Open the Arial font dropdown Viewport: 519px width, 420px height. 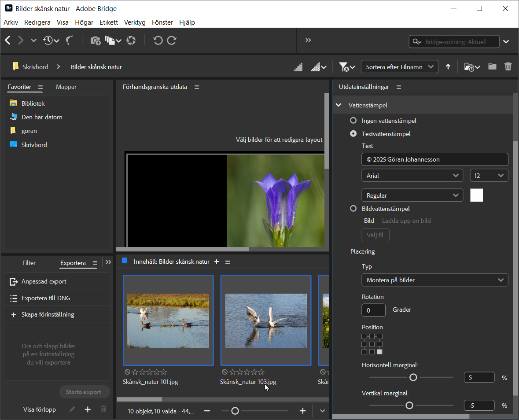tap(412, 176)
